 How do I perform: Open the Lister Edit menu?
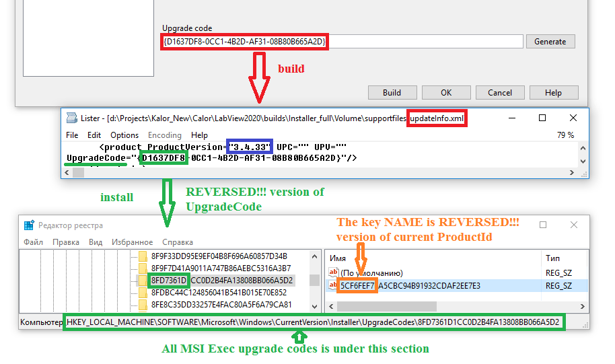coord(94,135)
